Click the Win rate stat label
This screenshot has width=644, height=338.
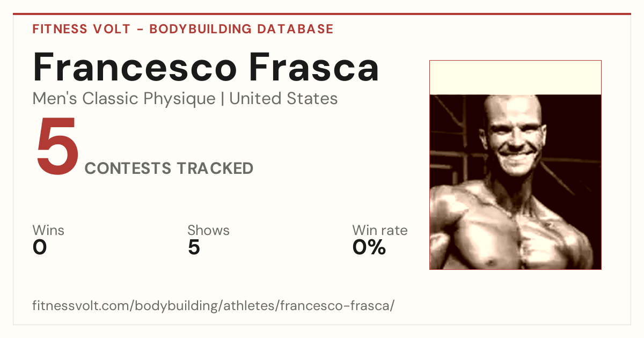pos(380,231)
